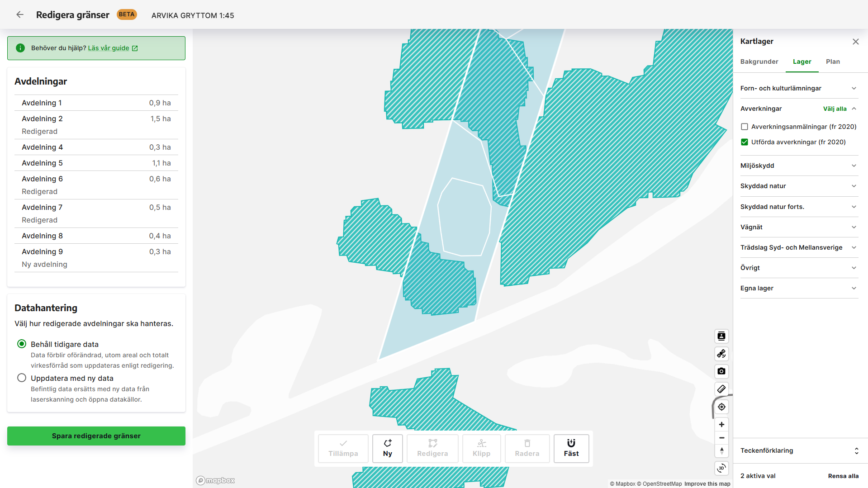Click the BETA badge in header
The image size is (868, 488).
point(127,14)
